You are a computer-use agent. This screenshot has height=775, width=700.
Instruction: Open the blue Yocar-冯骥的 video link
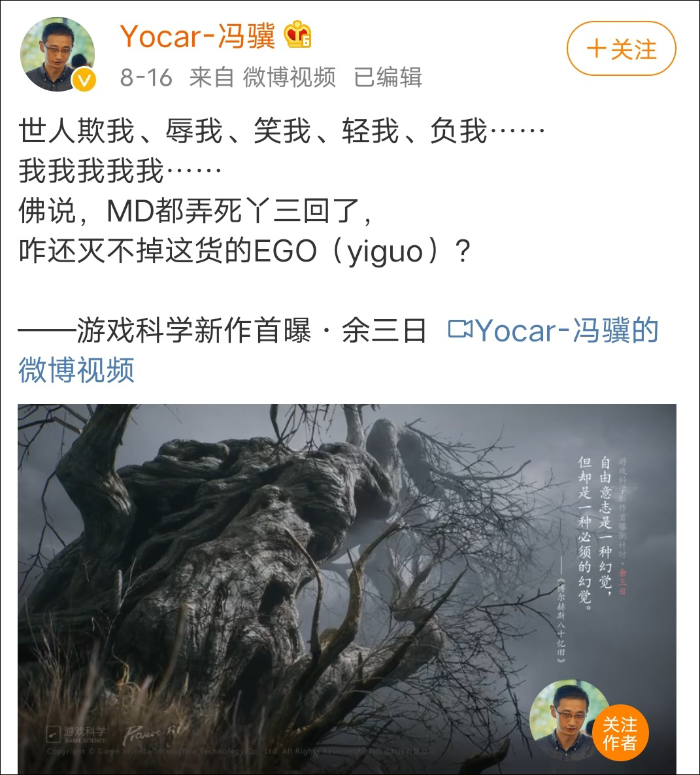(x=567, y=330)
